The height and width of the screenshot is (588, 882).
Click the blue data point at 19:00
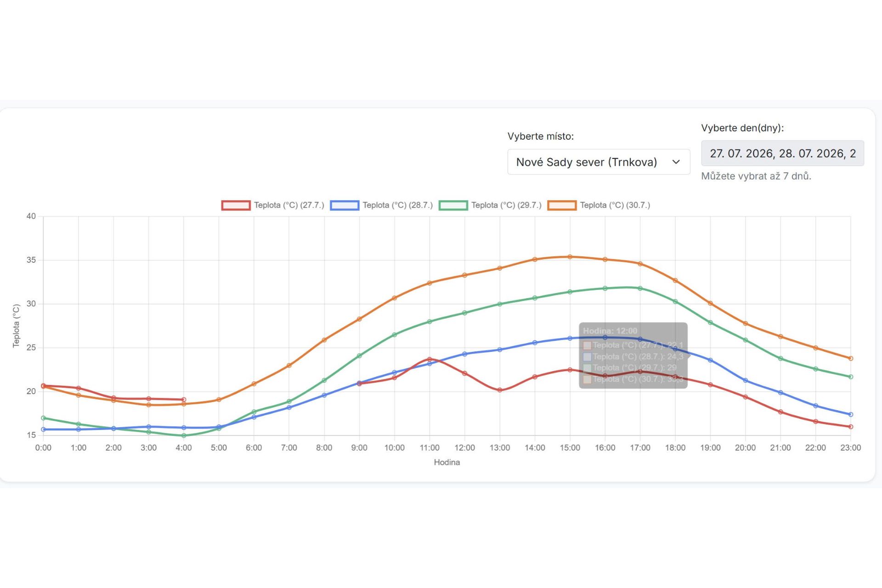711,360
